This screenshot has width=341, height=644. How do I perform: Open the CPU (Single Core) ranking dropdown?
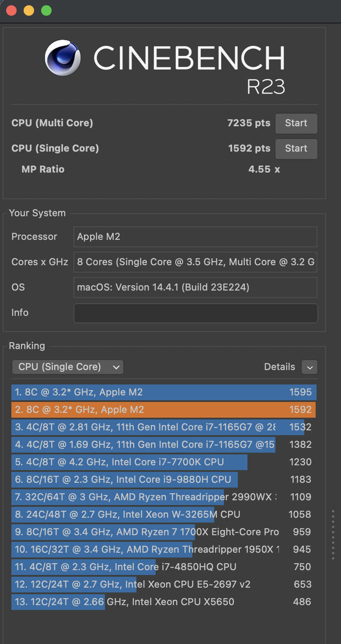pyautogui.click(x=68, y=367)
